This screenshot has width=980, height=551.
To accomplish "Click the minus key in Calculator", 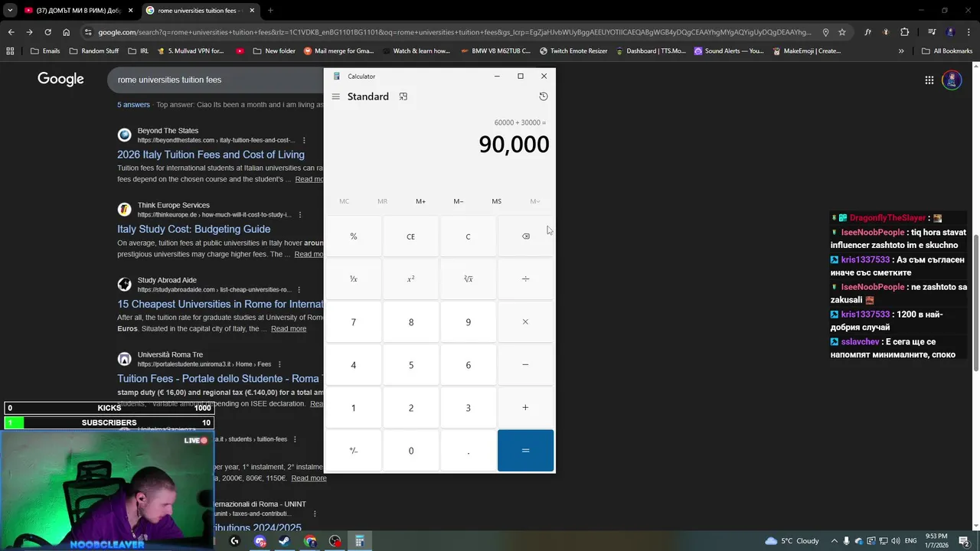I will coord(525,365).
